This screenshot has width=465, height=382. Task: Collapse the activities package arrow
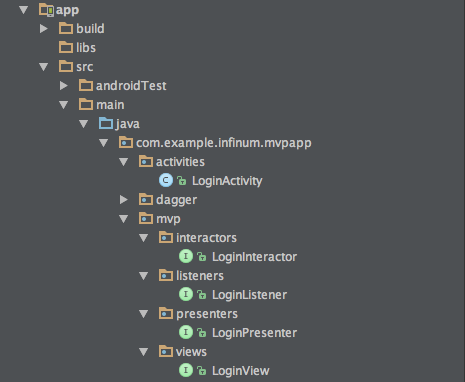pyautogui.click(x=123, y=162)
